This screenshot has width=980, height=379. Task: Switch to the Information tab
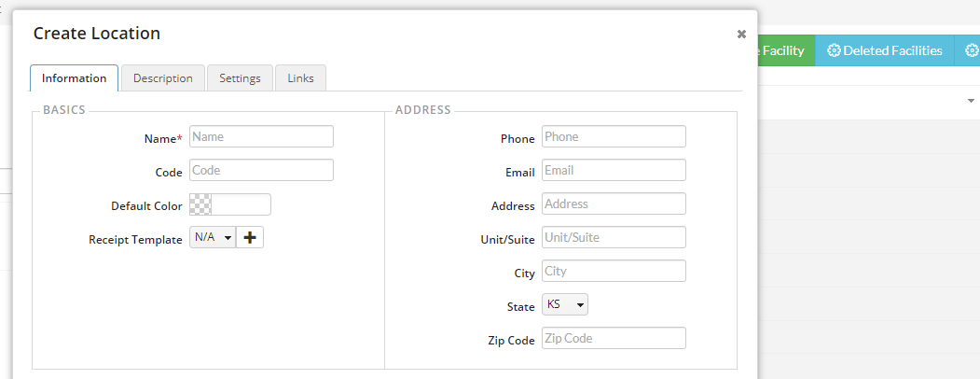click(74, 78)
